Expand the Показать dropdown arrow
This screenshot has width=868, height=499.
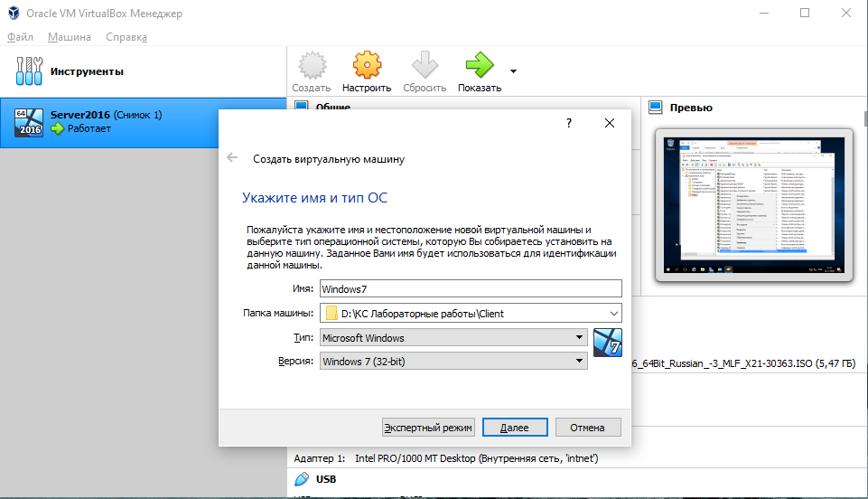pyautogui.click(x=513, y=71)
